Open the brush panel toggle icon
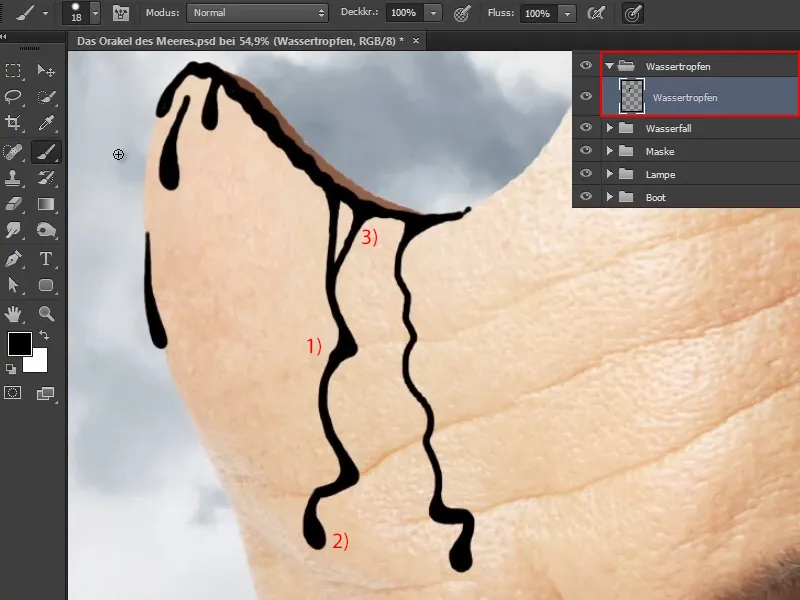 [x=120, y=13]
